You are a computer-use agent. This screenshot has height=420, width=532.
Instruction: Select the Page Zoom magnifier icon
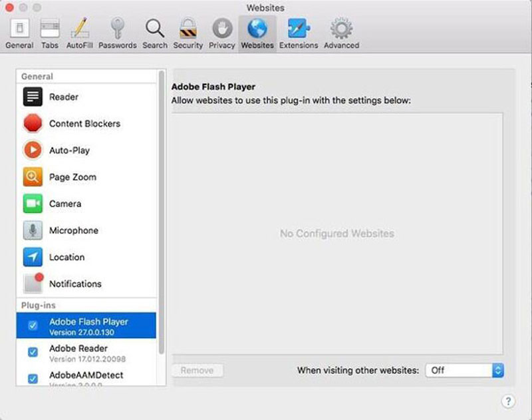(x=33, y=177)
